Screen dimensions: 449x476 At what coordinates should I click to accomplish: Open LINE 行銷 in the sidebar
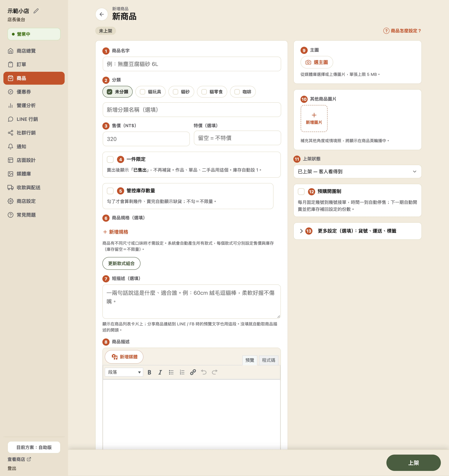[34, 119]
